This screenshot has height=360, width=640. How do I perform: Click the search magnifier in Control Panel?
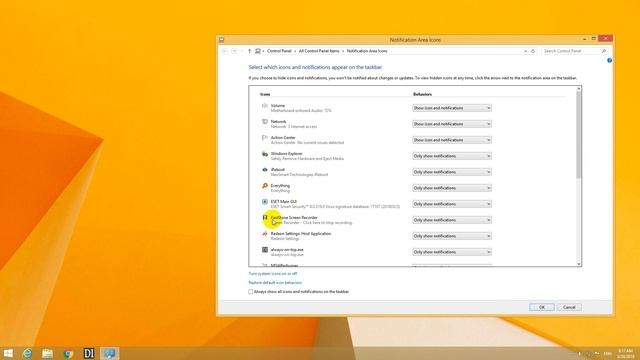pos(604,51)
